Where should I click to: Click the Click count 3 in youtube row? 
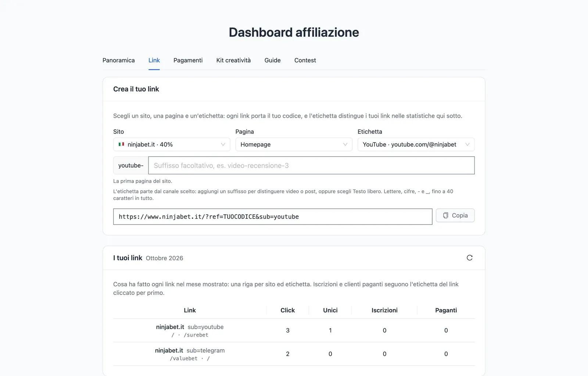(288, 330)
